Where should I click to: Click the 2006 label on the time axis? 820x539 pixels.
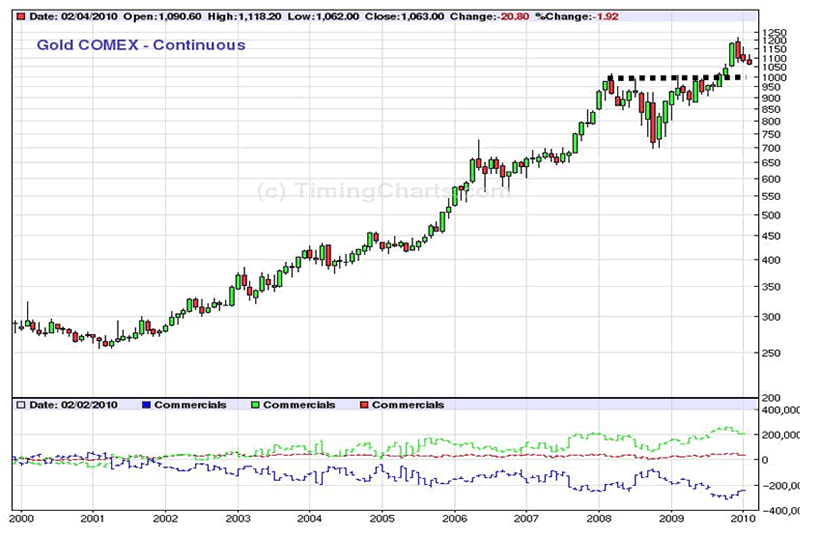(x=454, y=519)
